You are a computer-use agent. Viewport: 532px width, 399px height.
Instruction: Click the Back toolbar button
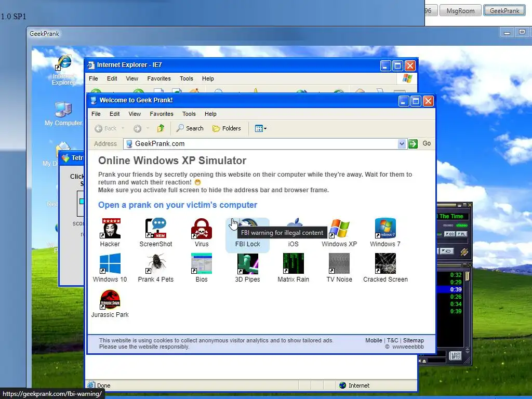105,128
